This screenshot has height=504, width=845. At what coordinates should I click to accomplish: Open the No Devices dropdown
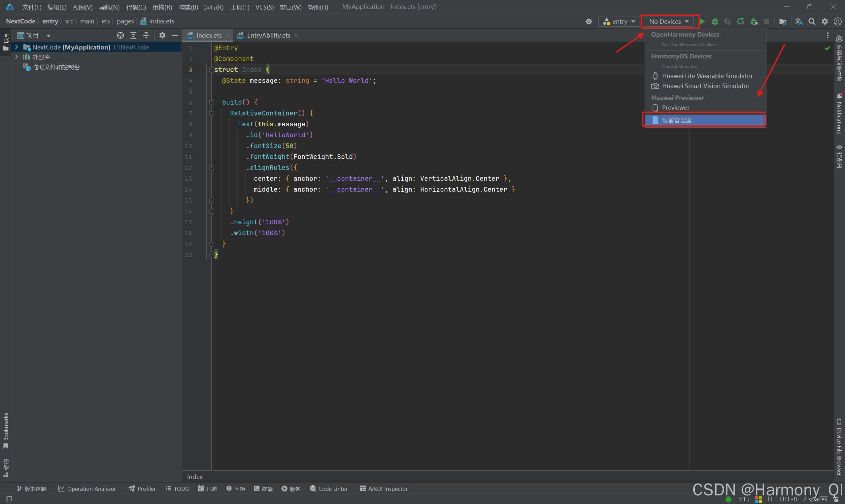click(x=669, y=21)
